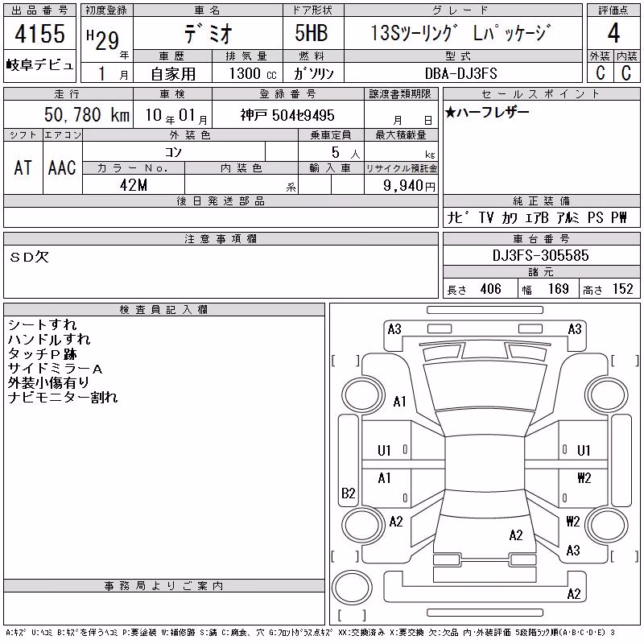This screenshot has height=644, width=644.
Task: Click inspector note 外装小傷有り
Action: tap(48, 383)
